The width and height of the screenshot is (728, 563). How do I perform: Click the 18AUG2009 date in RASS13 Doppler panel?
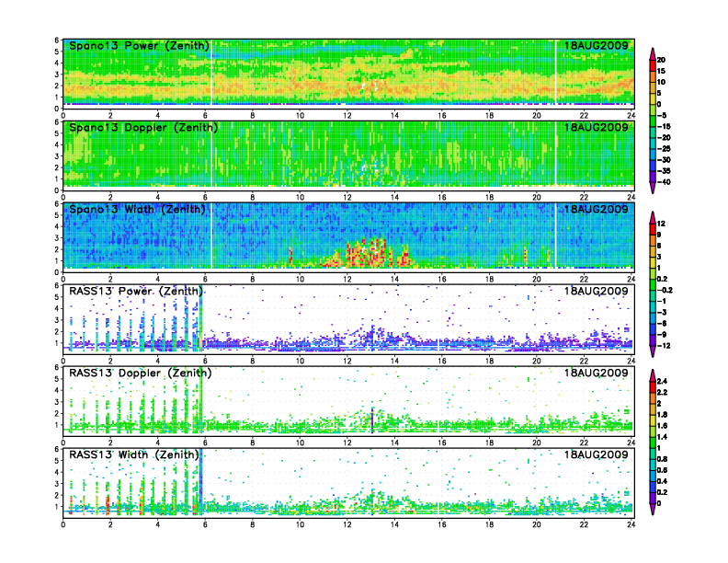point(597,373)
